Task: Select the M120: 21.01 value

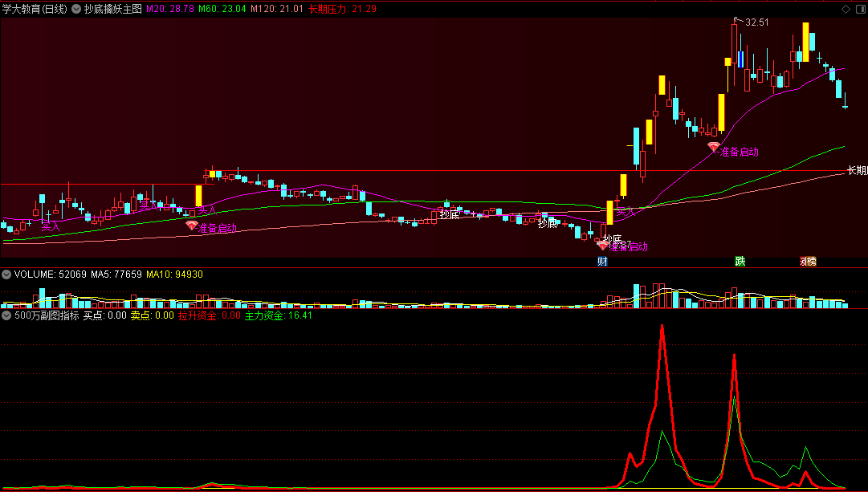Action: (277, 9)
